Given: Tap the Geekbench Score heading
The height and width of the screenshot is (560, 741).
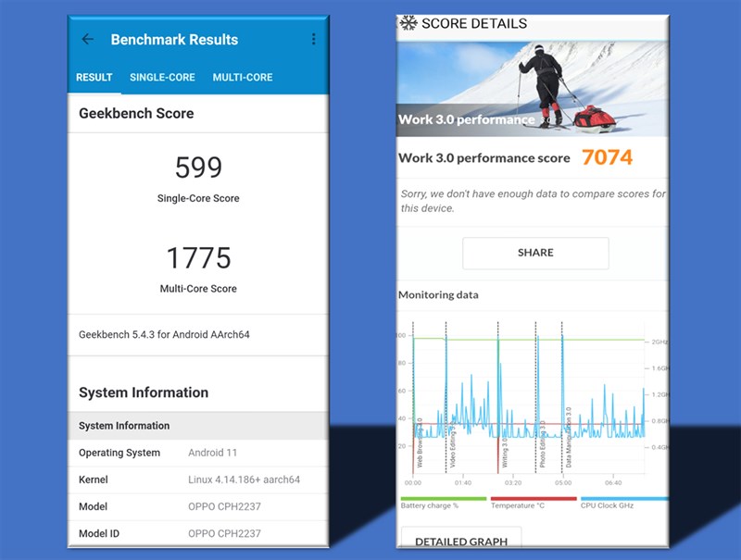Looking at the screenshot, I should (x=136, y=113).
